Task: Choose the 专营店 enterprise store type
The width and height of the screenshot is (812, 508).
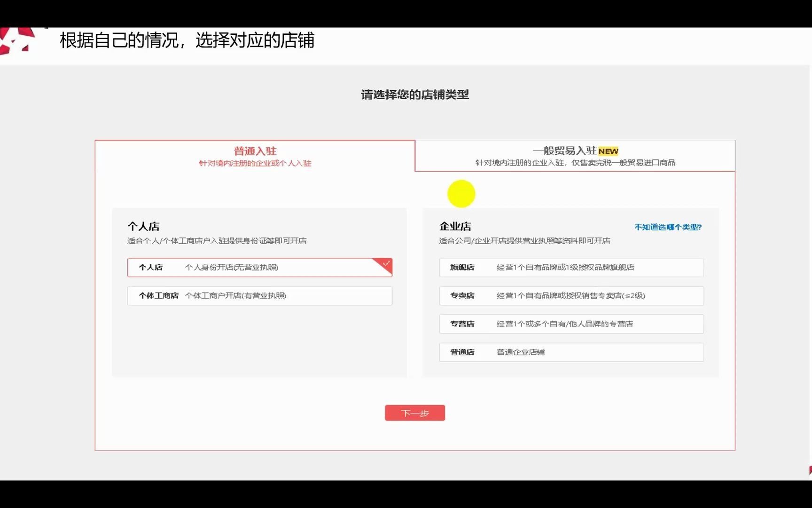Action: [x=571, y=324]
